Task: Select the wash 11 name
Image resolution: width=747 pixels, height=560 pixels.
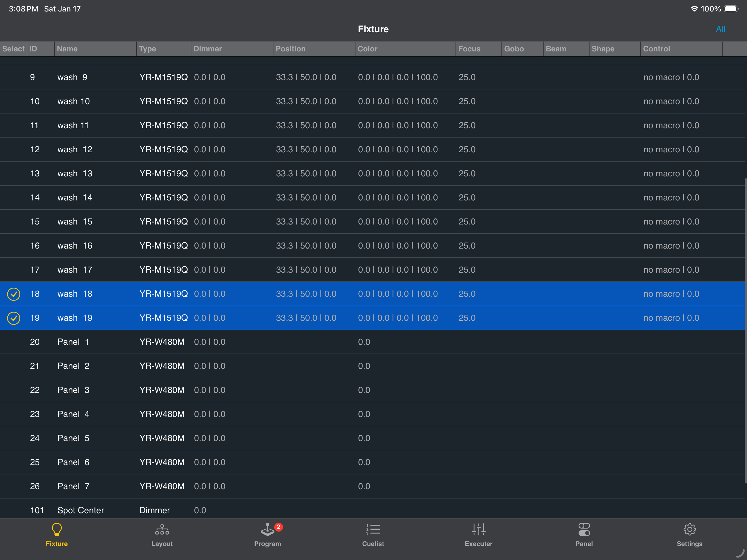Action: pos(73,125)
